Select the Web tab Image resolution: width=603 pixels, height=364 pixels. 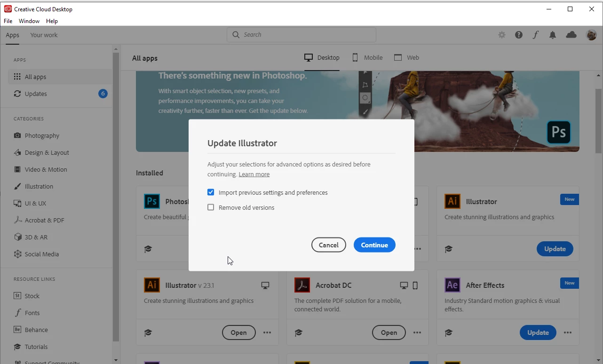coord(406,58)
